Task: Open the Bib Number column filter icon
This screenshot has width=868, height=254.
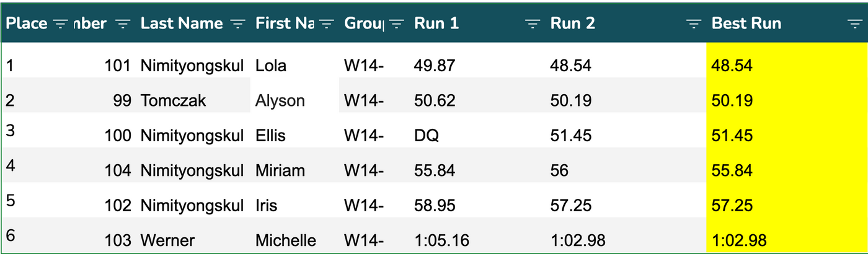Action: (x=123, y=24)
